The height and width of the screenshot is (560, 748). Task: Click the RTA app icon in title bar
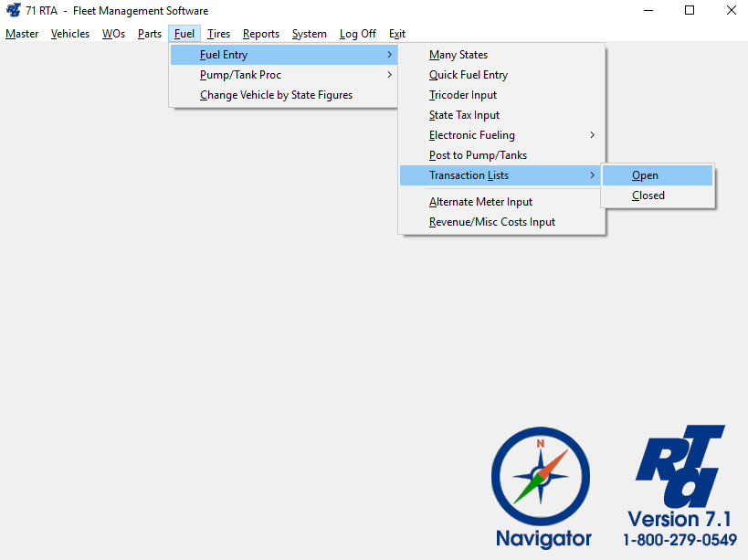(x=14, y=11)
